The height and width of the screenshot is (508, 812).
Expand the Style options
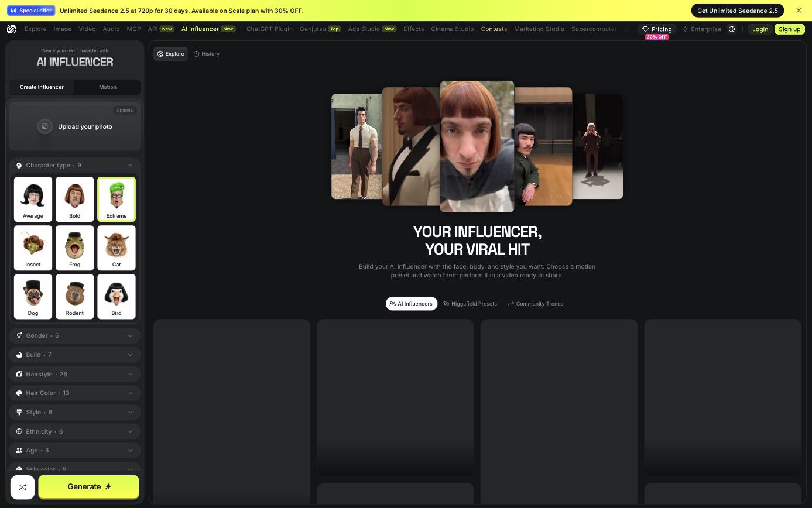(x=74, y=412)
